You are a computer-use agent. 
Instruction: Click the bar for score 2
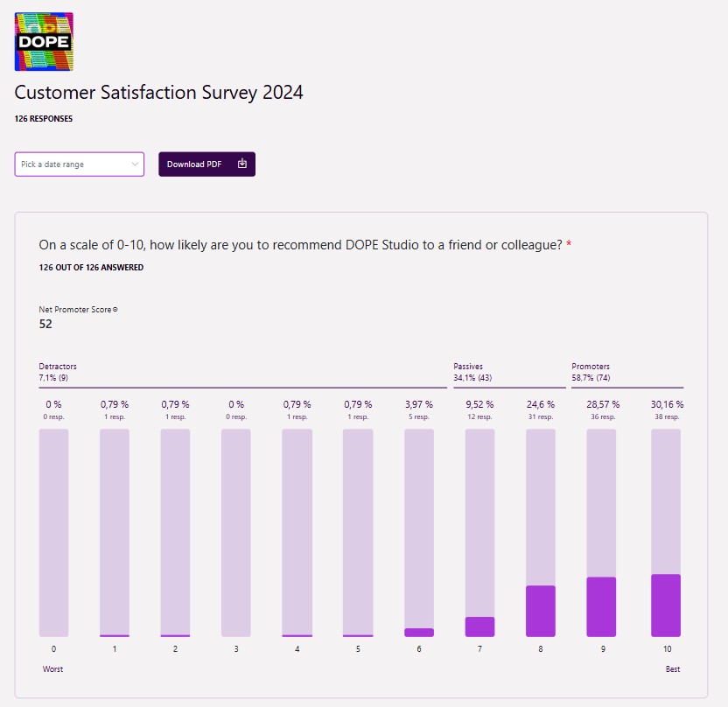(x=175, y=533)
